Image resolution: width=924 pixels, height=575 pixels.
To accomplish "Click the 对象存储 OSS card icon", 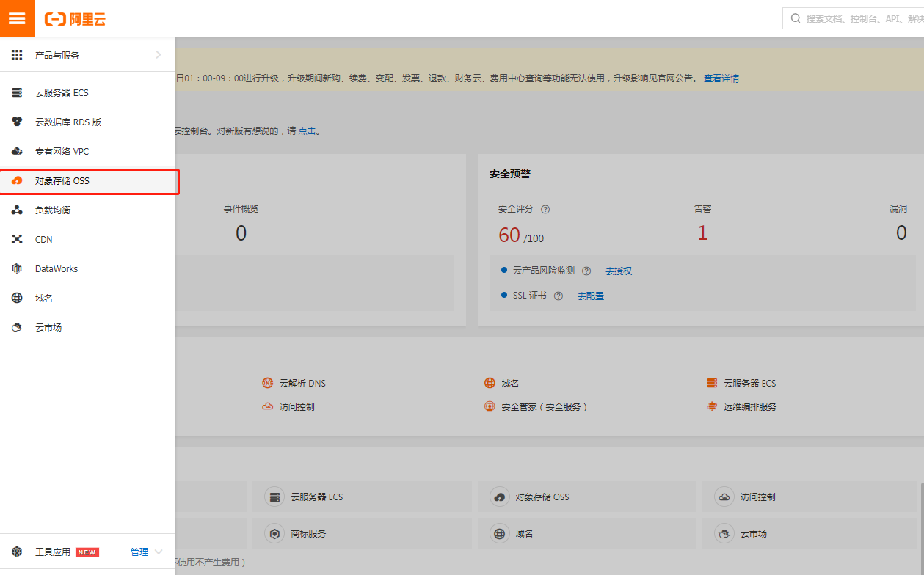I will [x=500, y=497].
